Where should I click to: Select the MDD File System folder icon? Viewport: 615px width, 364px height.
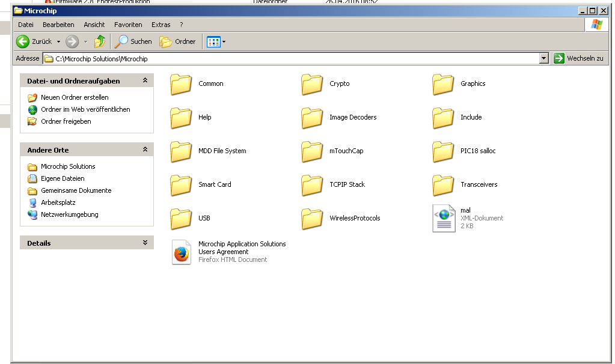pos(181,151)
